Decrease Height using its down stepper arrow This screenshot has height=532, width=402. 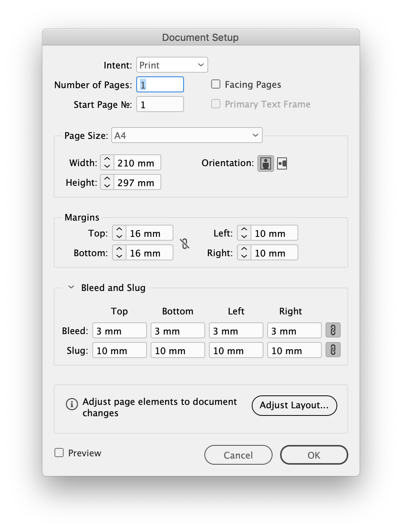tap(107, 185)
